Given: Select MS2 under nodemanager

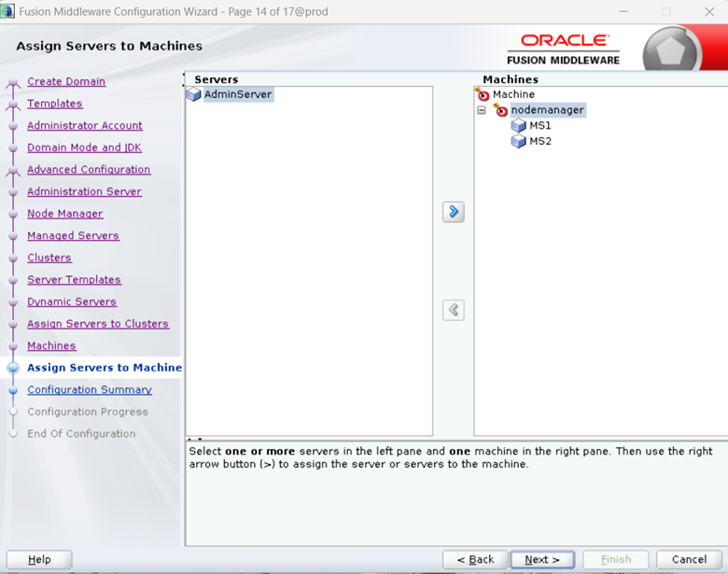Looking at the screenshot, I should [540, 141].
